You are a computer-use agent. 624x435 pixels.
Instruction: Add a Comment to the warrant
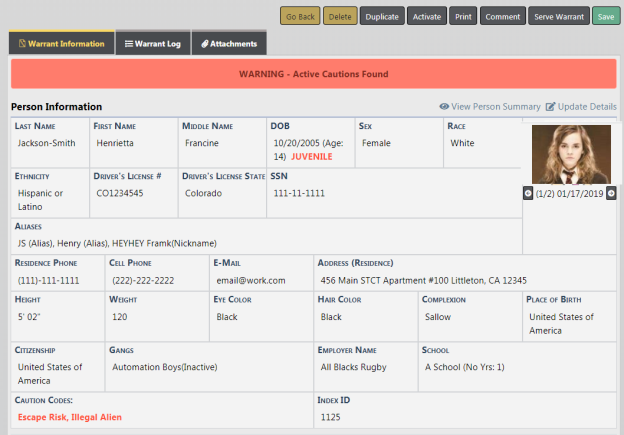tap(503, 17)
